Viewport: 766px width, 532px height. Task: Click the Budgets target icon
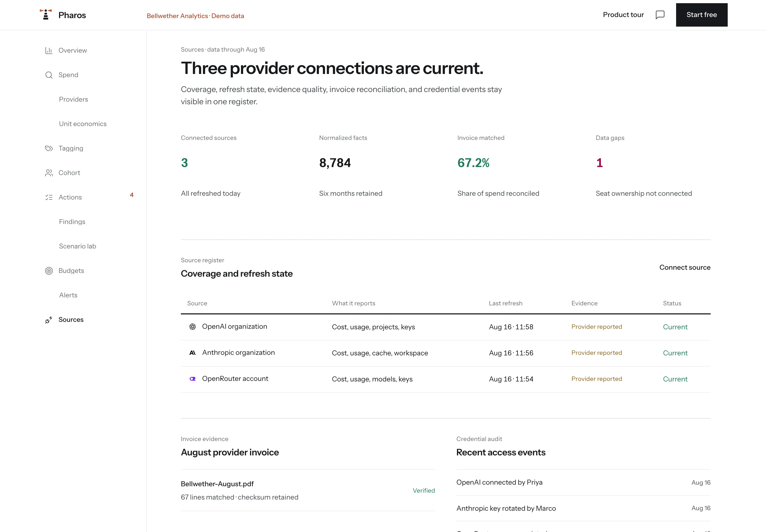click(49, 271)
